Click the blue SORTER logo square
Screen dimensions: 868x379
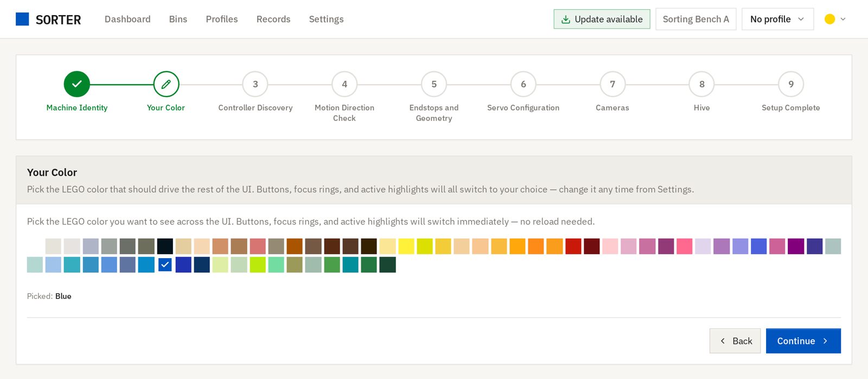click(22, 19)
